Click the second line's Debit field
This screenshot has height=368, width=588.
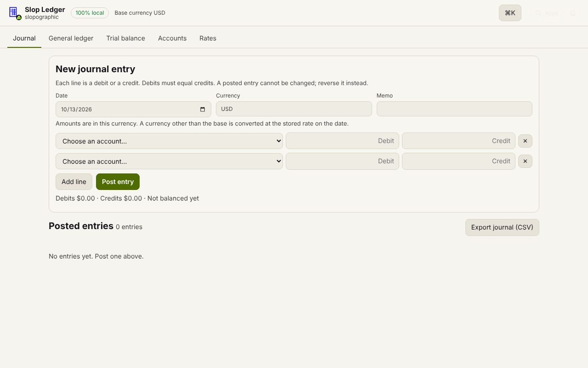tap(342, 161)
